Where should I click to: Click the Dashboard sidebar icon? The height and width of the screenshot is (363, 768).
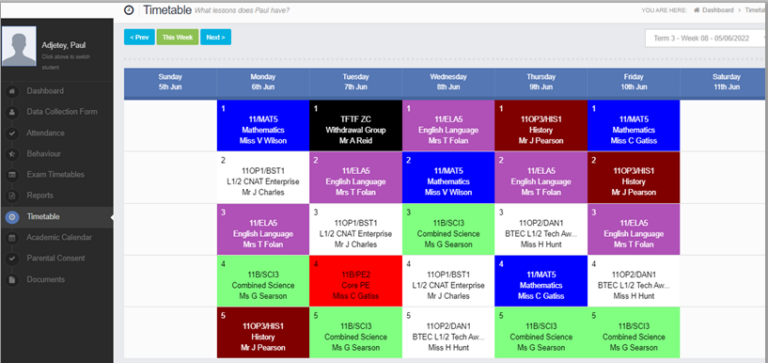[12, 91]
